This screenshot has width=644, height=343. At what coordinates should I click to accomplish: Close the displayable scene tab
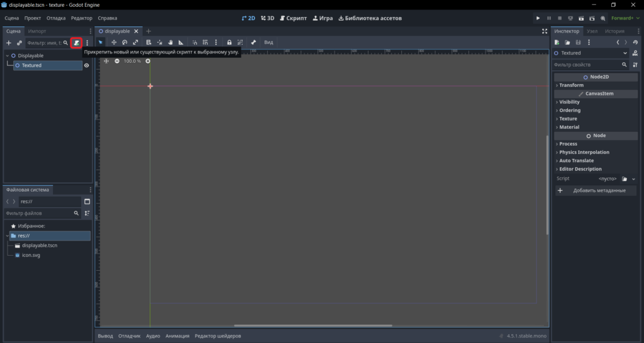click(x=136, y=31)
